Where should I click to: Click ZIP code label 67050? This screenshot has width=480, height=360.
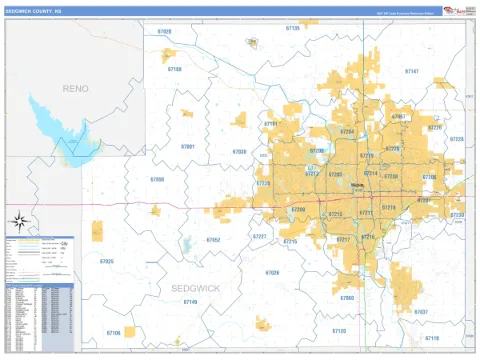pos(157,179)
